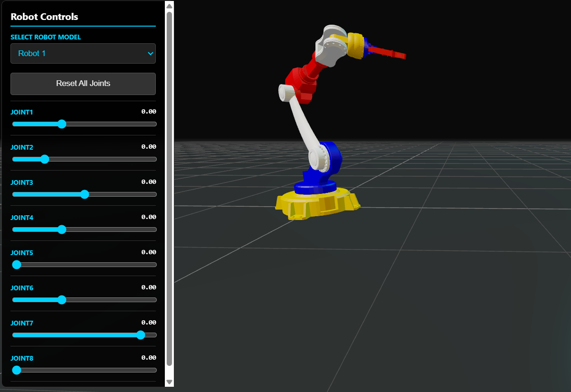
Task: Click the JOINT2 label
Action: (x=22, y=147)
